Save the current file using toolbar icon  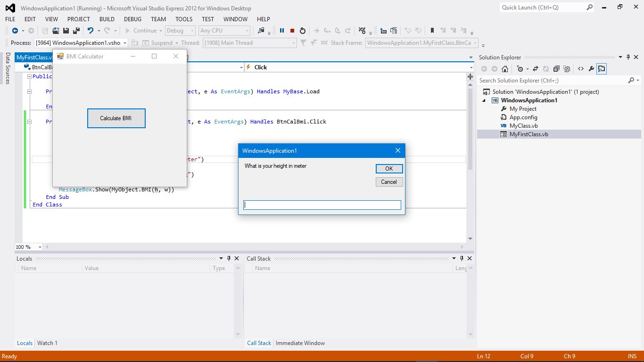click(66, 31)
